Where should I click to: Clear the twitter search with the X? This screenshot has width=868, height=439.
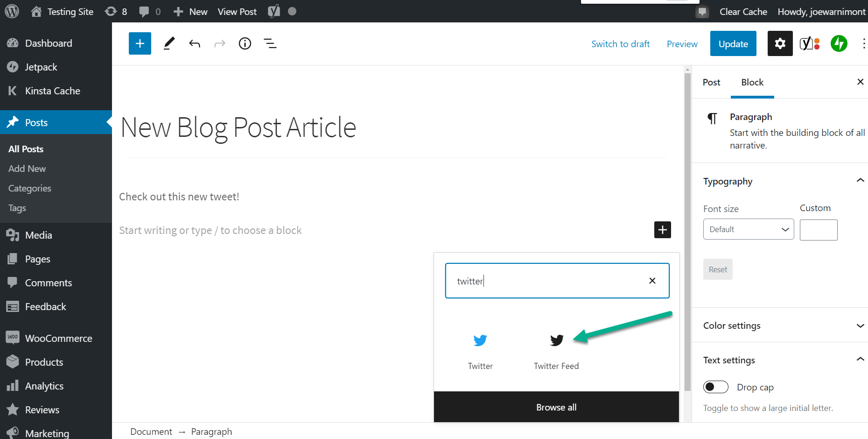click(x=652, y=281)
